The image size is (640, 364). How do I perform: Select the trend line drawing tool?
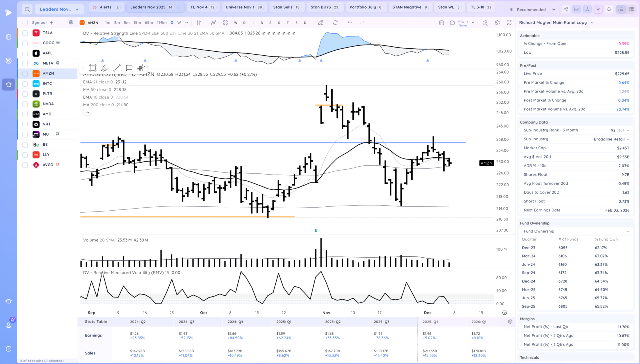click(117, 68)
